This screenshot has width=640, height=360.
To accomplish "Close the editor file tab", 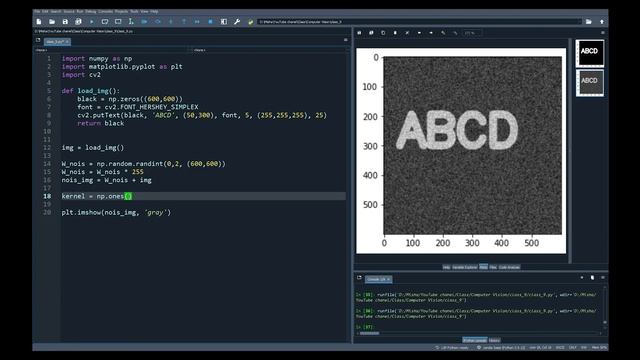I will tap(67, 42).
